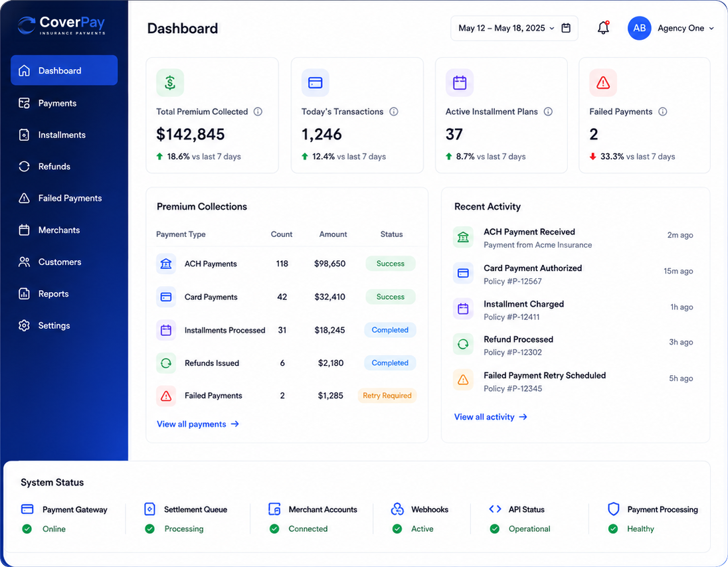Click Installments Processed Completed badge
Image resolution: width=728 pixels, height=567 pixels.
(x=390, y=330)
